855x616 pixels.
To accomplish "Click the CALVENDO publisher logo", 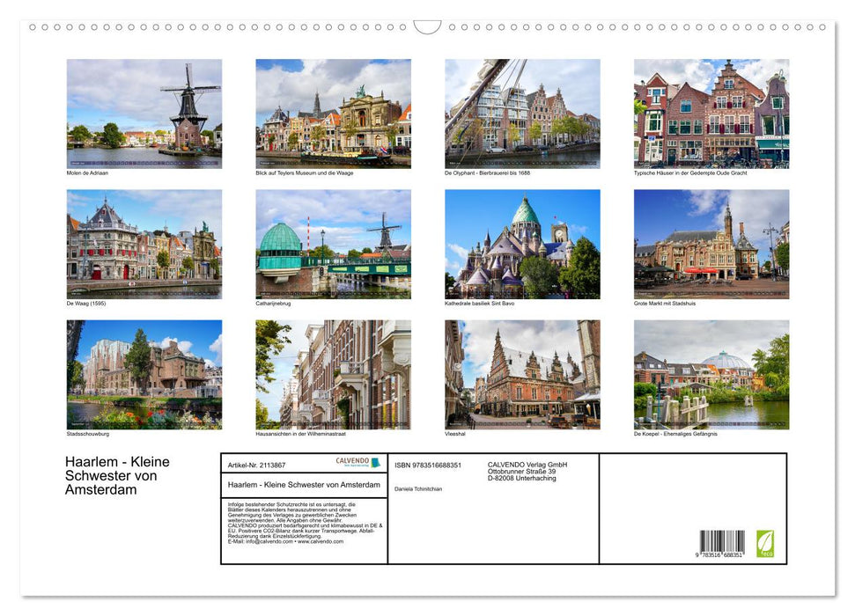I will point(355,462).
